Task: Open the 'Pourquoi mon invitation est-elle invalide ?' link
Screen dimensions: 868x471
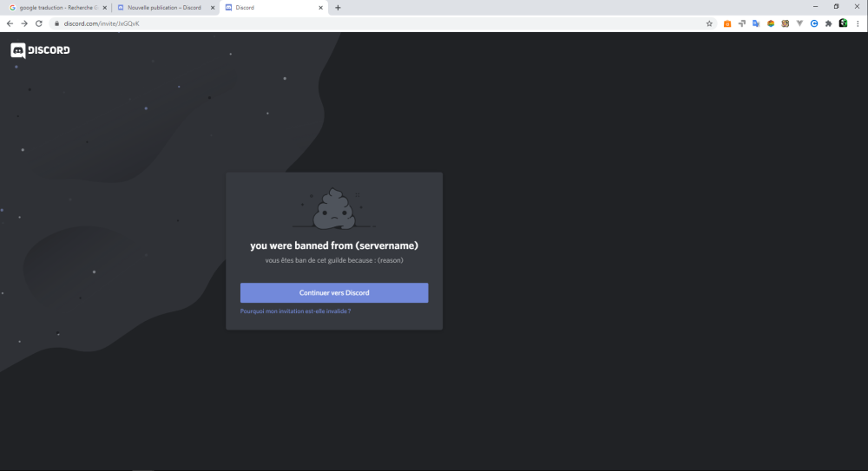Action: [295, 311]
